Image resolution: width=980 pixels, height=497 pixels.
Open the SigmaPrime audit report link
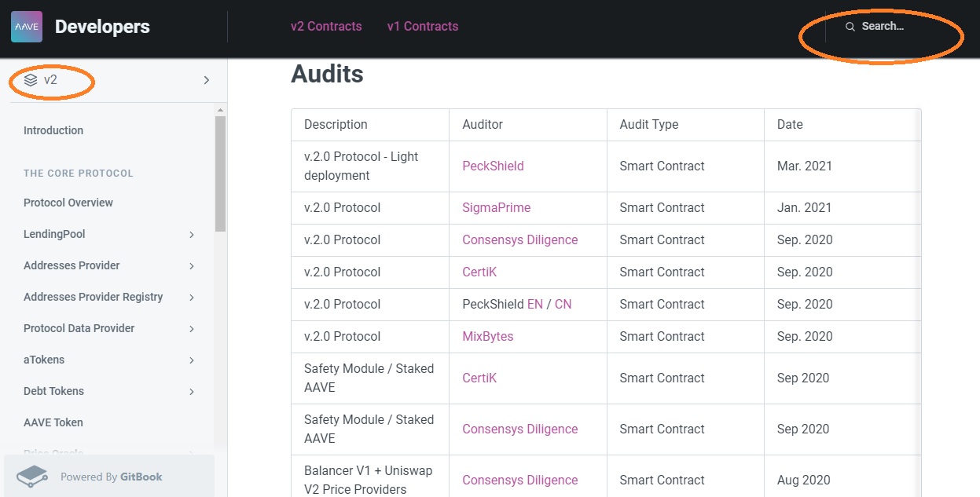pos(496,208)
